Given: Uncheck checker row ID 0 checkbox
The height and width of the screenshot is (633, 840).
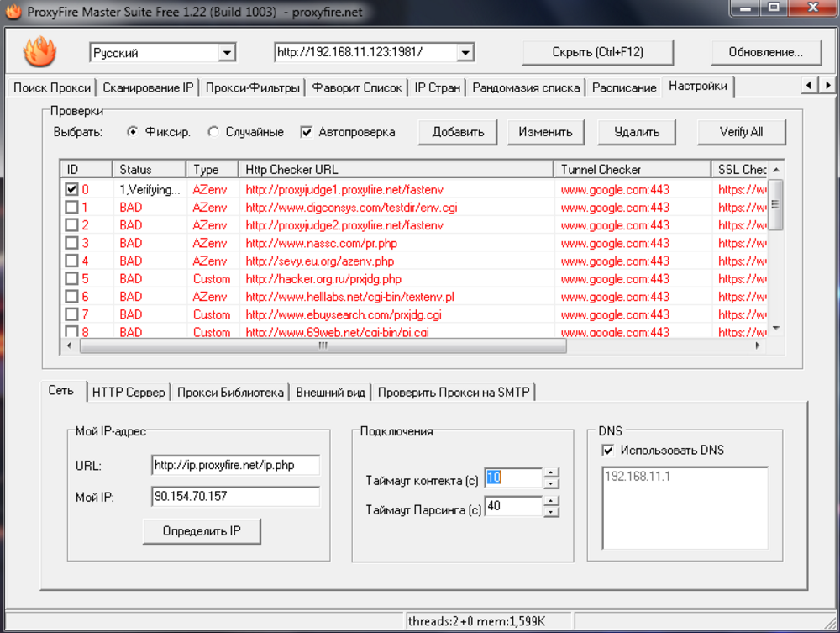Looking at the screenshot, I should click(x=71, y=189).
